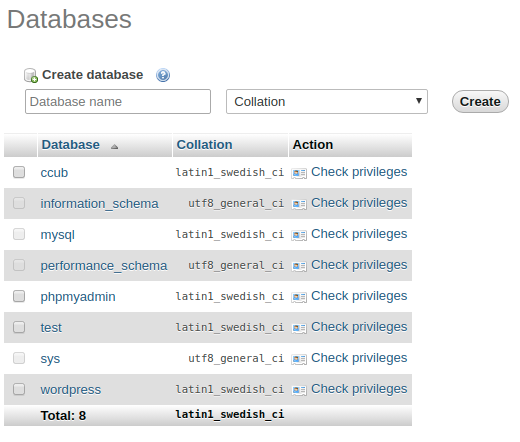520x442 pixels.
Task: Tick the sys row checkbox
Action: point(19,358)
